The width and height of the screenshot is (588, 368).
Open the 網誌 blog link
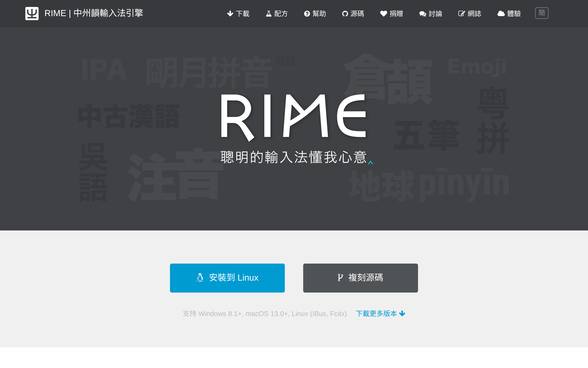[470, 14]
